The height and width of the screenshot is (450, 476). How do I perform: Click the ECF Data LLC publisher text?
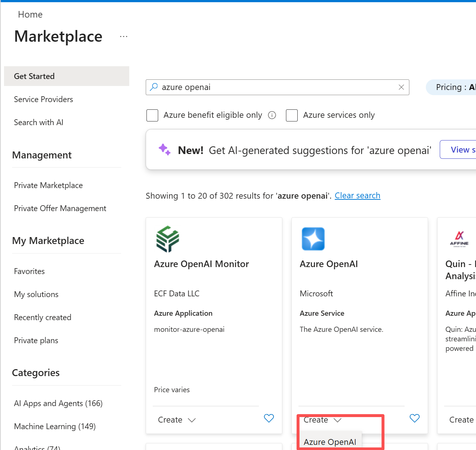[x=177, y=293]
